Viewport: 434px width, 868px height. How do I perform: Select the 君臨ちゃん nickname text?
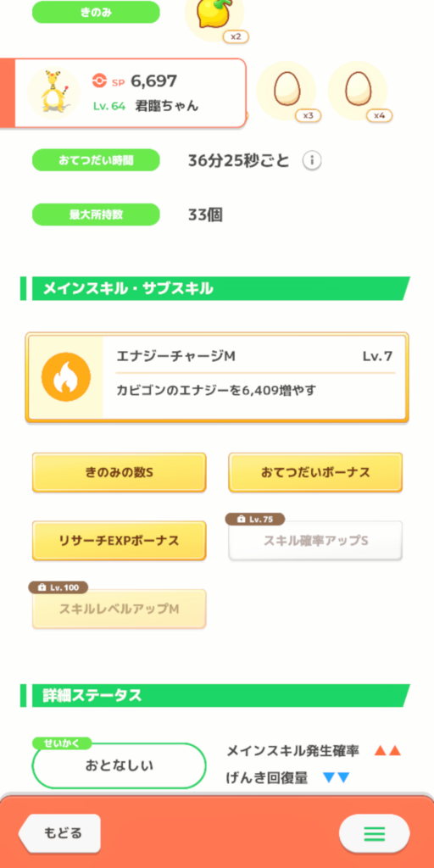tap(167, 106)
